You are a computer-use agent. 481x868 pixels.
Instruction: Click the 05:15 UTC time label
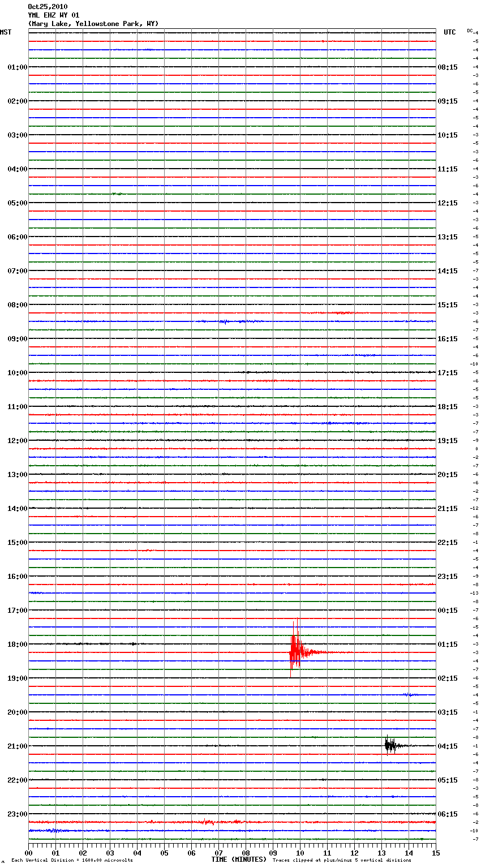click(x=448, y=780)
